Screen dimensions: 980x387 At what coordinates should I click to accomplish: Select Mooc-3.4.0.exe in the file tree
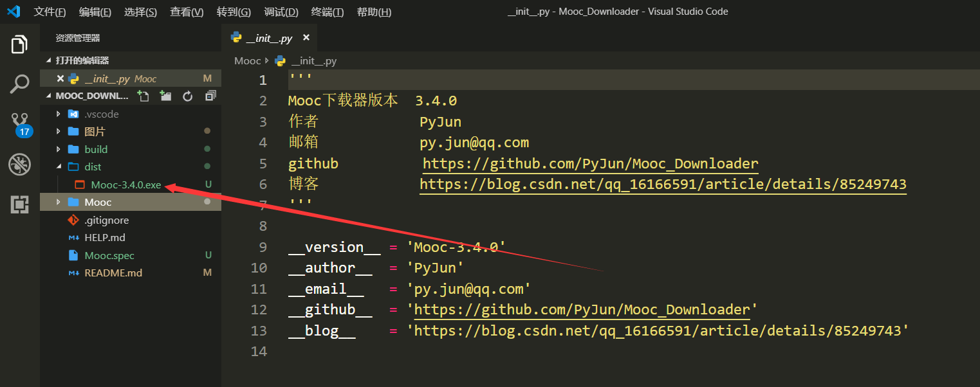[125, 184]
